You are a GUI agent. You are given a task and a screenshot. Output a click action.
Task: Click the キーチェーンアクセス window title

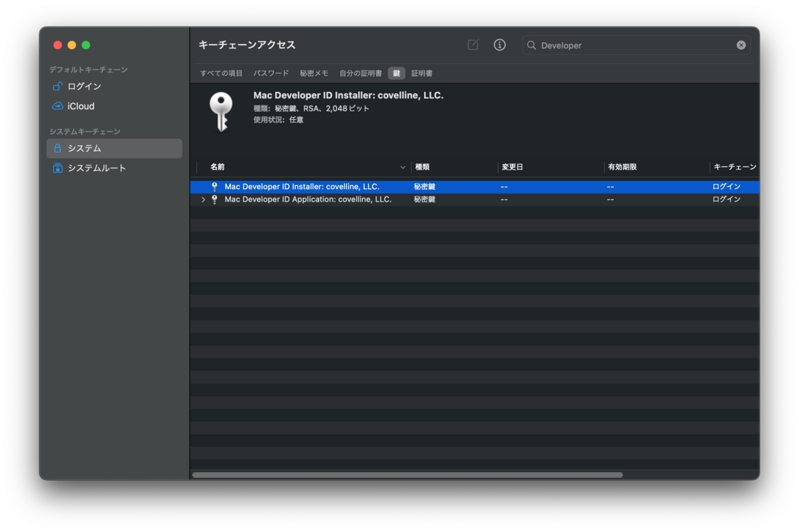coord(247,45)
